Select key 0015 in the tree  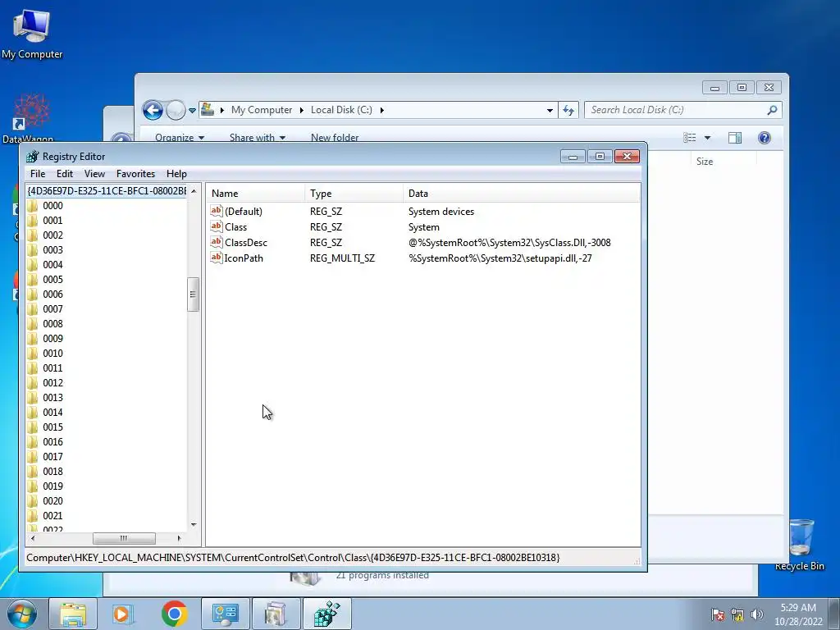pyautogui.click(x=52, y=427)
